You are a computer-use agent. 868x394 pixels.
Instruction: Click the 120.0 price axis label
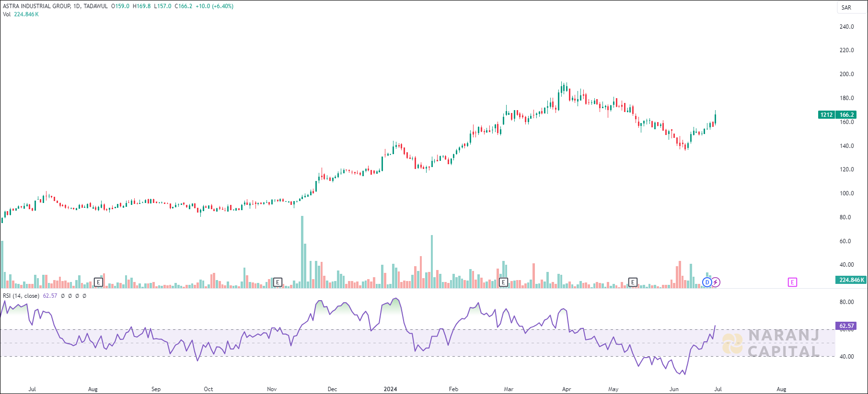846,169
